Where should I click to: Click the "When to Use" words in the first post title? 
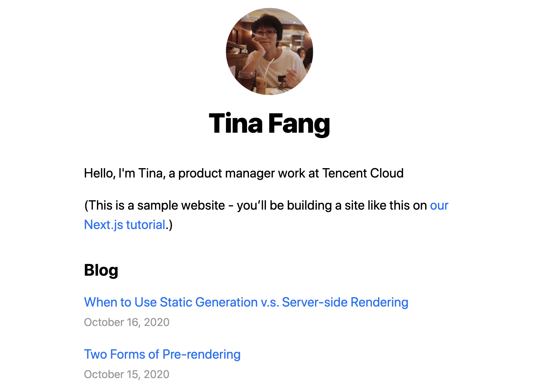click(108, 302)
